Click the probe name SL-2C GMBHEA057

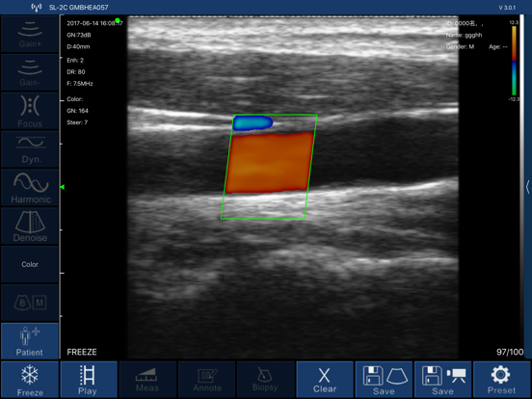[x=79, y=8]
